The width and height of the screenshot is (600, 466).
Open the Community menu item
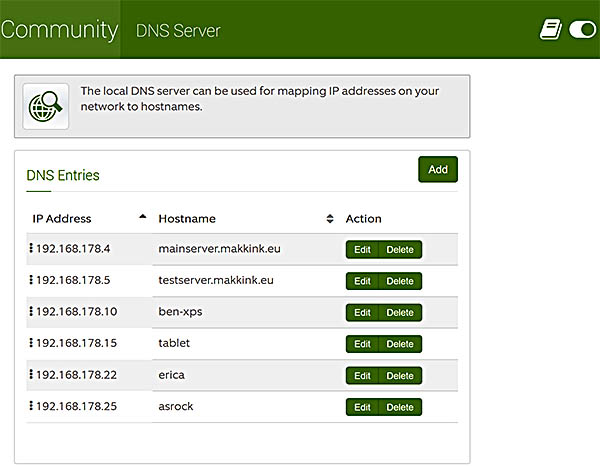60,29
